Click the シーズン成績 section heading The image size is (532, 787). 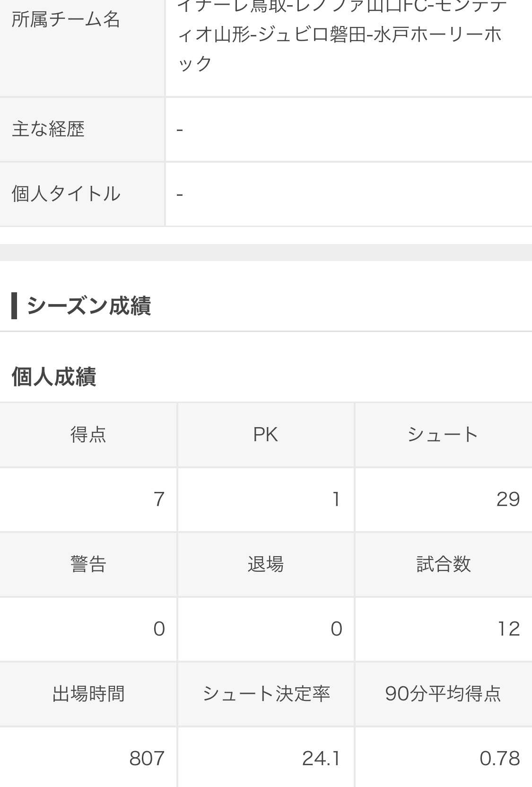(89, 306)
